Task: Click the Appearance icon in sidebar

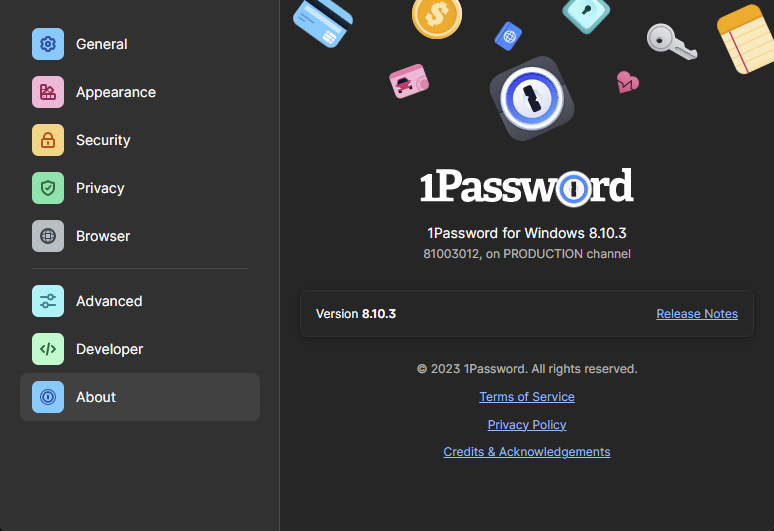Action: coord(48,92)
